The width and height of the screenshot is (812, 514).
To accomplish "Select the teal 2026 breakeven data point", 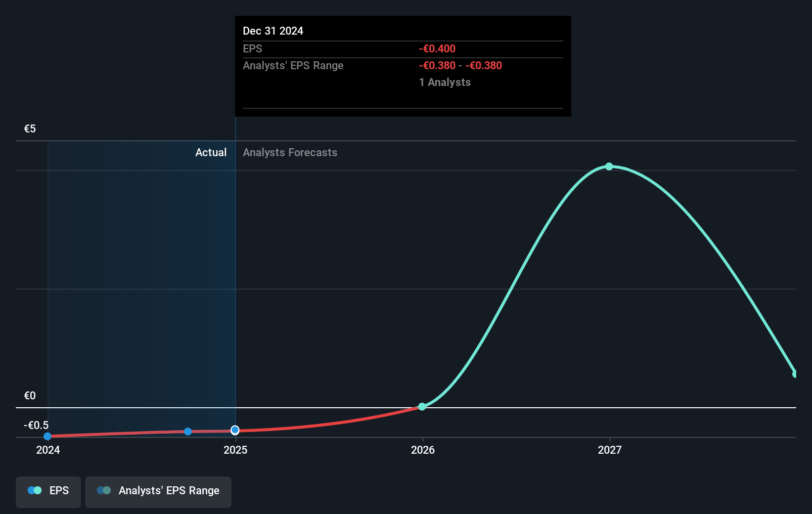I will click(422, 407).
